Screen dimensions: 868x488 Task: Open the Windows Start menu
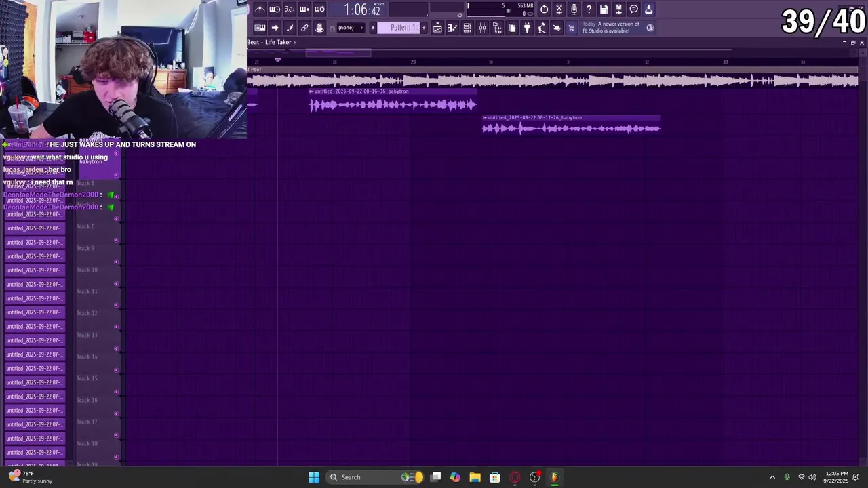click(314, 477)
